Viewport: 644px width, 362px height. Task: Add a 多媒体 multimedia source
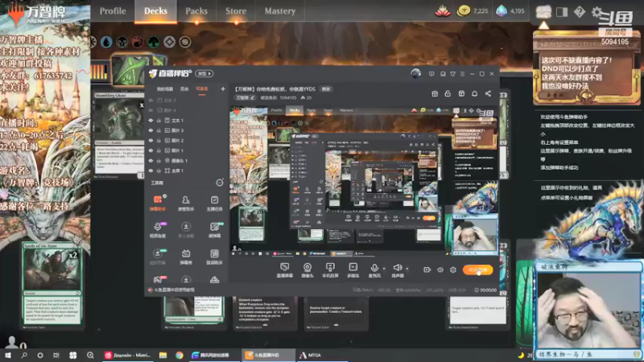(353, 270)
